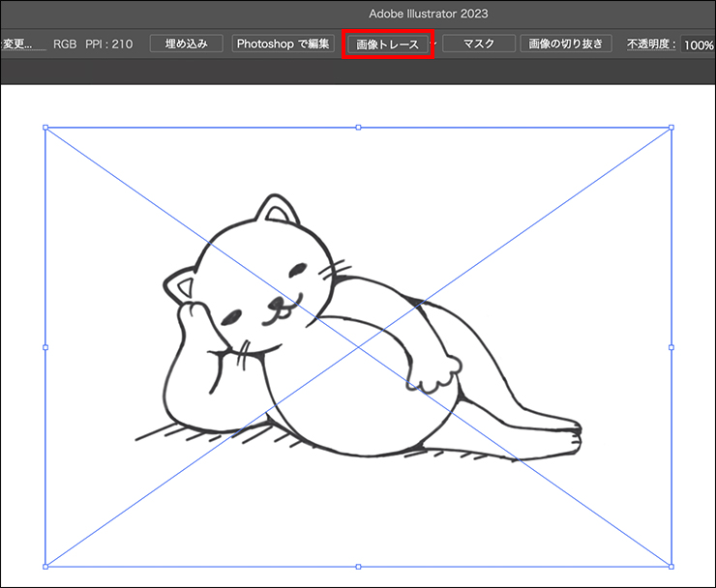Click the opacity 100% value field
The width and height of the screenshot is (716, 588).
pos(699,45)
